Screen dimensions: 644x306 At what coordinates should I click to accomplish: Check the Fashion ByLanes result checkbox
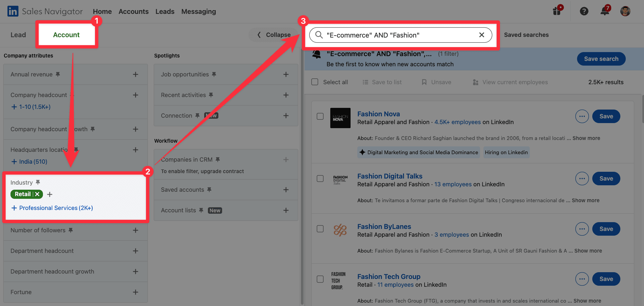pos(320,229)
